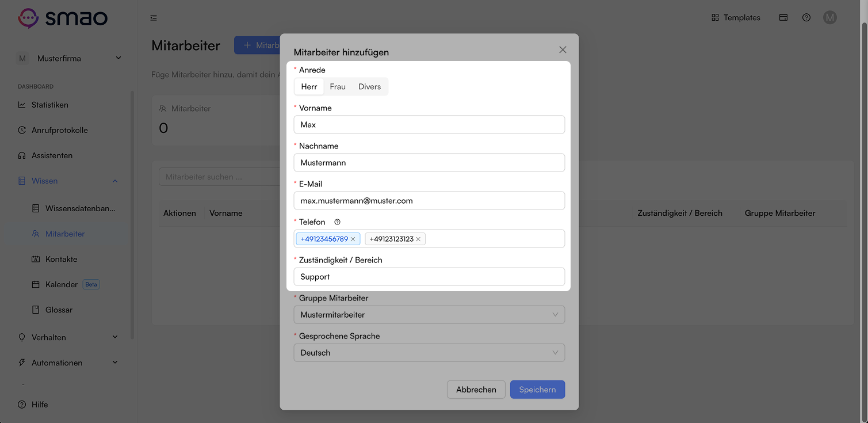Click the Assistenten headset icon

[x=22, y=155]
